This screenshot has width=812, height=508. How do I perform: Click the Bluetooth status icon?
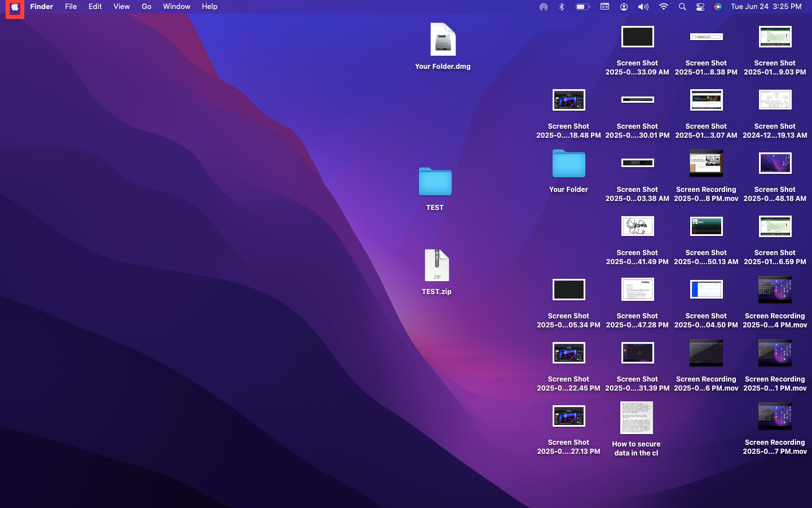point(562,7)
